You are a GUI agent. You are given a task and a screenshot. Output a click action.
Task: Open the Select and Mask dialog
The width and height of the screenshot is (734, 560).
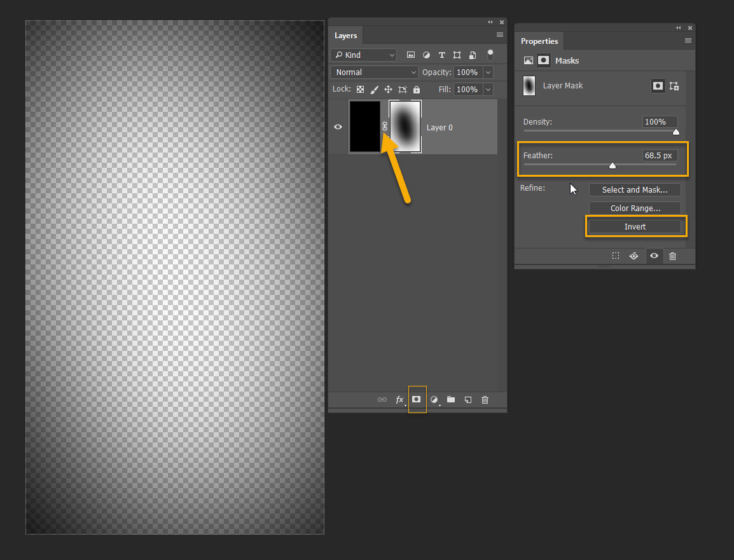[x=634, y=189]
